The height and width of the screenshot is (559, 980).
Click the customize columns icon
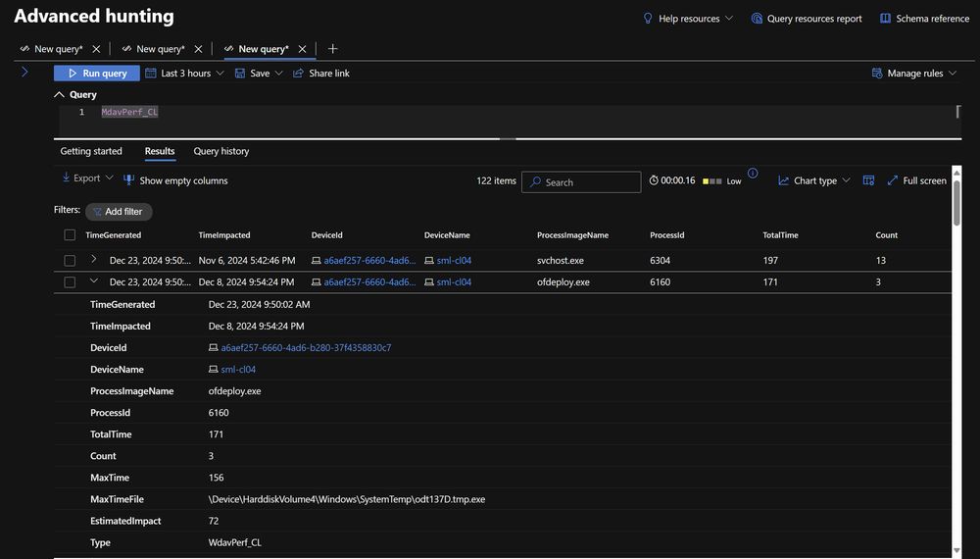pyautogui.click(x=868, y=180)
